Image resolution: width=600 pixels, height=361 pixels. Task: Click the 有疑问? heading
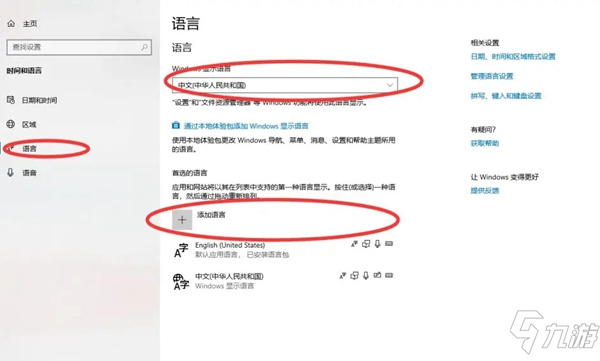pos(483,129)
